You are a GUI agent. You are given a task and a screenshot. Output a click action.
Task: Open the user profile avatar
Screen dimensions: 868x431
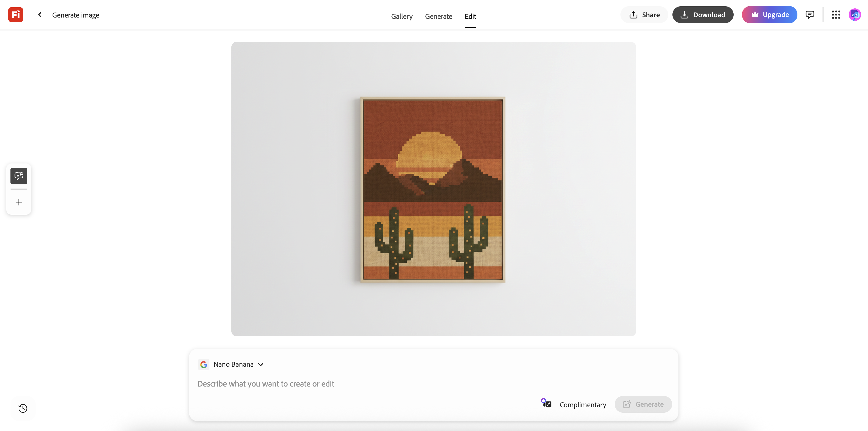pyautogui.click(x=854, y=14)
